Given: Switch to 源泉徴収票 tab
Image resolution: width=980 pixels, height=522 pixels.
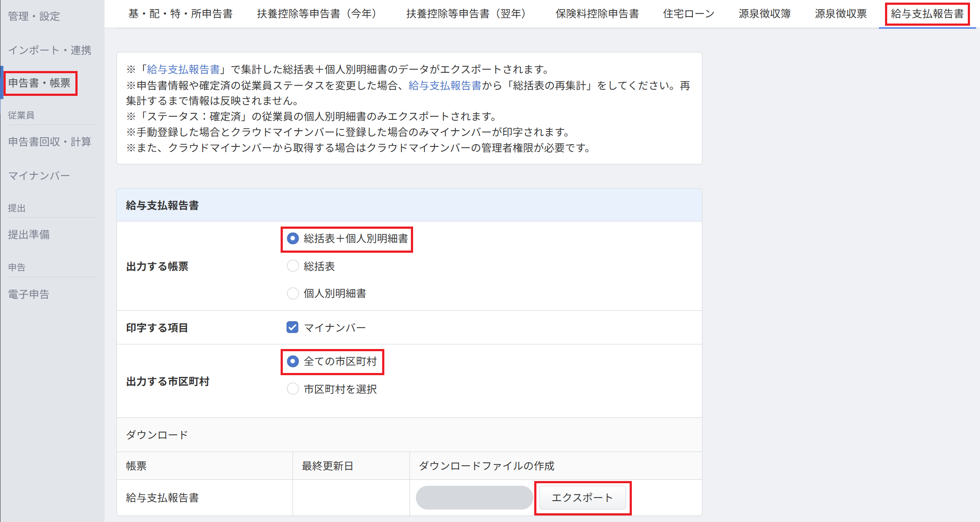Looking at the screenshot, I should pyautogui.click(x=841, y=14).
